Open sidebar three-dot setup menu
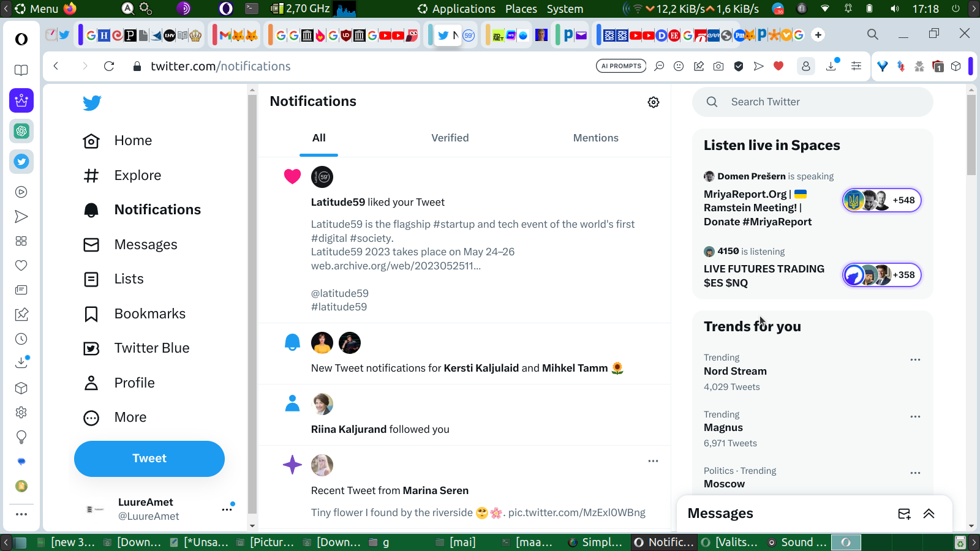This screenshot has width=980, height=551. 21,514
